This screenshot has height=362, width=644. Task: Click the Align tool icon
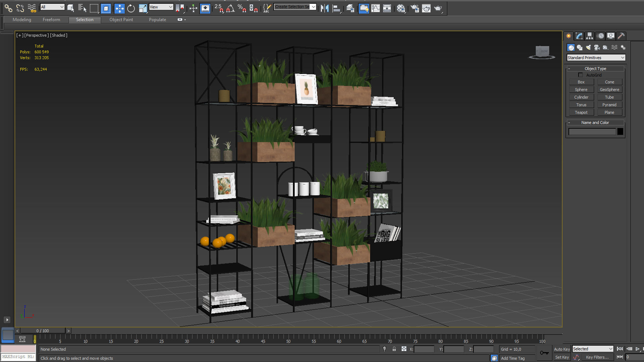coord(336,8)
